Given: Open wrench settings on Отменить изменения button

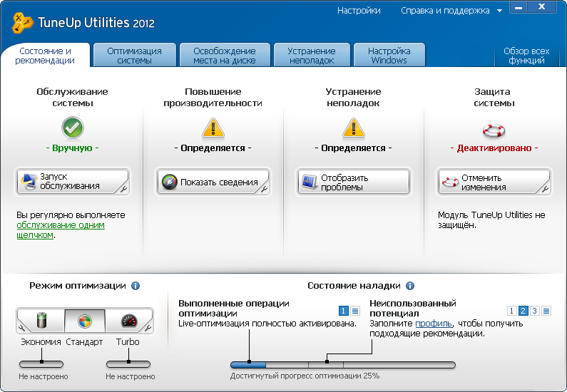Looking at the screenshot, I should point(545,189).
